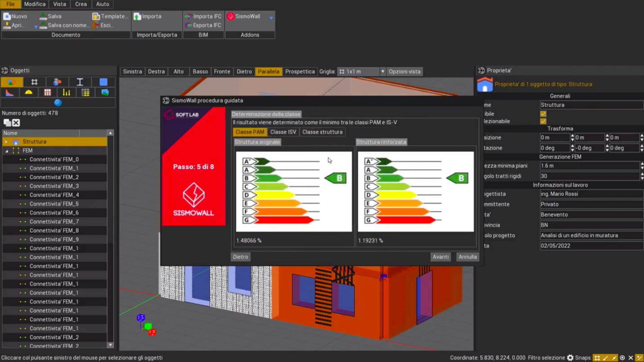Viewport: 644px width, 362px height.
Task: Select the blue square filter icon
Action: pyautogui.click(x=104, y=82)
